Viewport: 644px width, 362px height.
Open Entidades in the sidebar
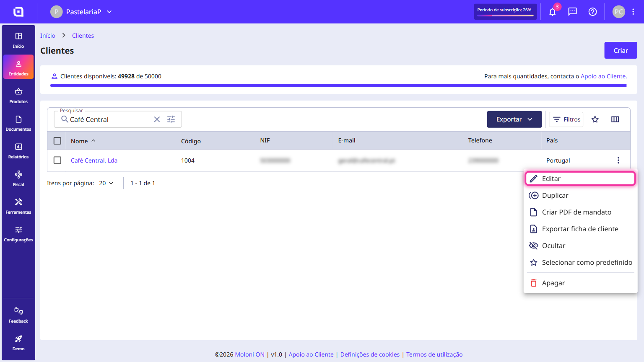pyautogui.click(x=18, y=67)
